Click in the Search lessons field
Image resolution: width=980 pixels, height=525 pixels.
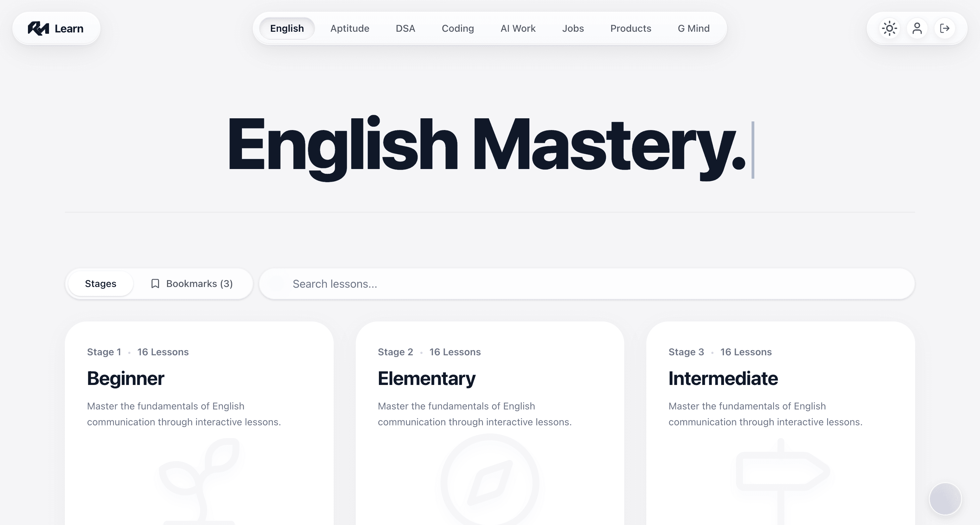click(587, 284)
